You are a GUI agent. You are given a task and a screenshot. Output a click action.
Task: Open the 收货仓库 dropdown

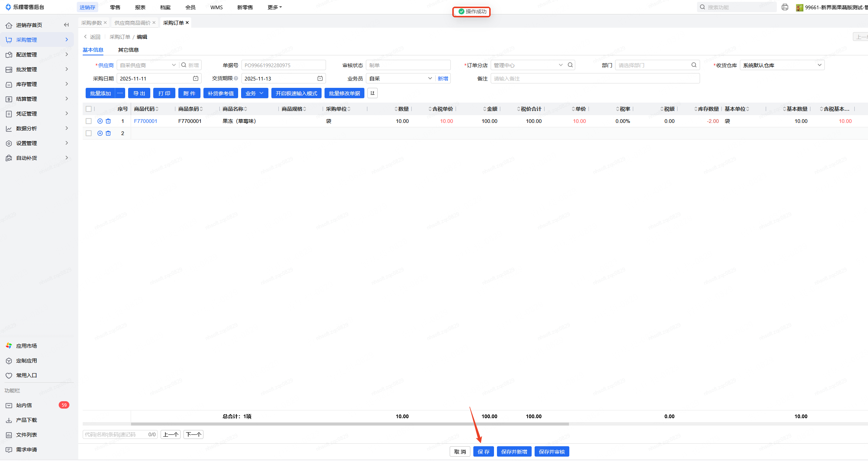(782, 65)
